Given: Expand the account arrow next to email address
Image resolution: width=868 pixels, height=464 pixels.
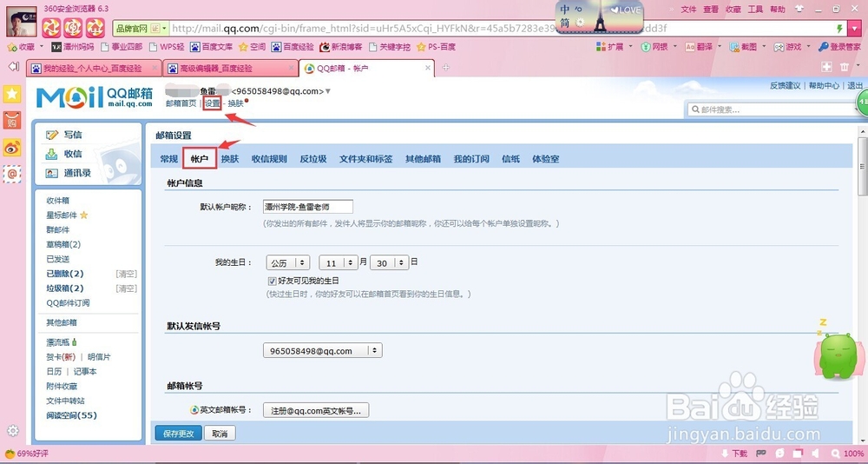Looking at the screenshot, I should point(328,91).
